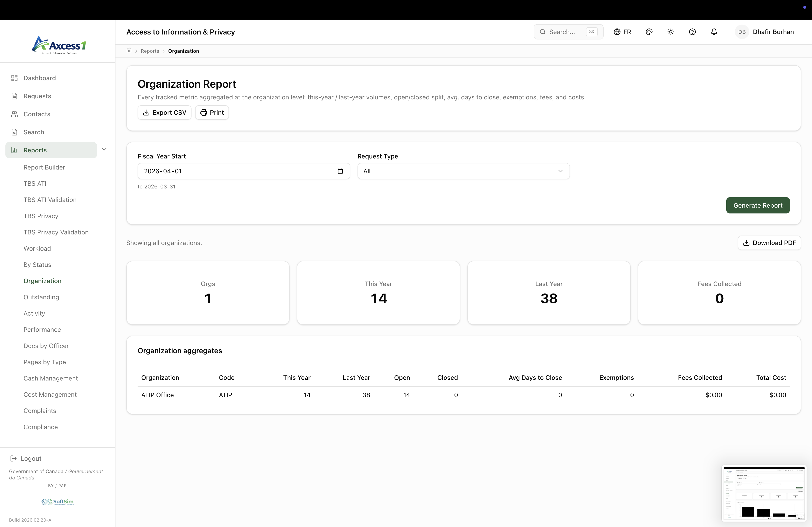812x527 pixels.
Task: Collapse the Reports menu chevron
Action: pos(104,149)
